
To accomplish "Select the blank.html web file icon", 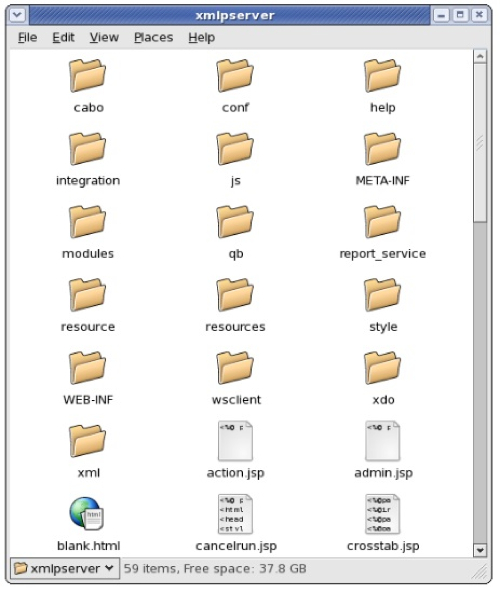I will 87,514.
